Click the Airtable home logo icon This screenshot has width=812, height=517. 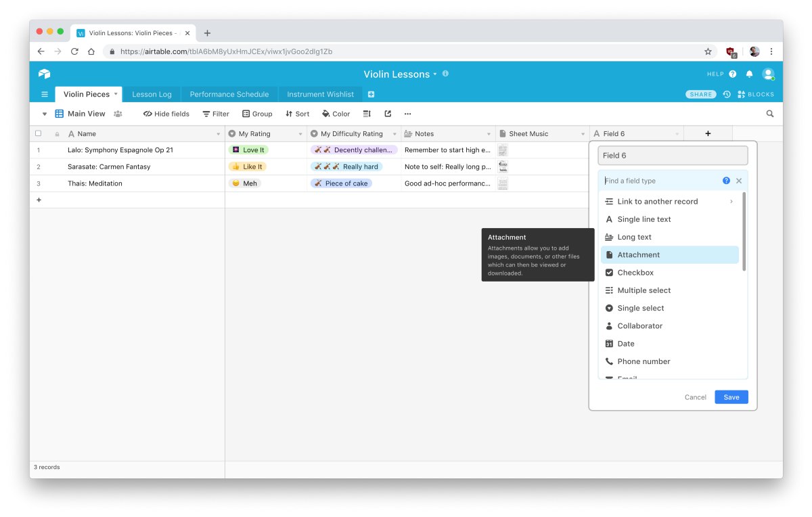tap(44, 74)
